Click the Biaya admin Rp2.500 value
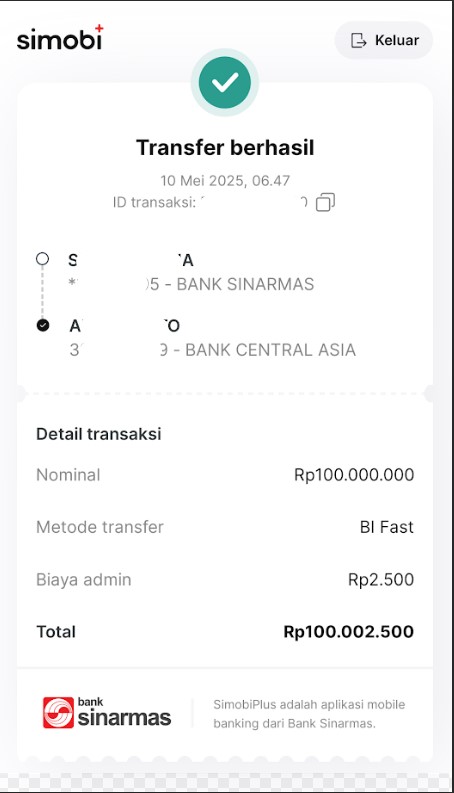The width and height of the screenshot is (454, 793). click(381, 580)
